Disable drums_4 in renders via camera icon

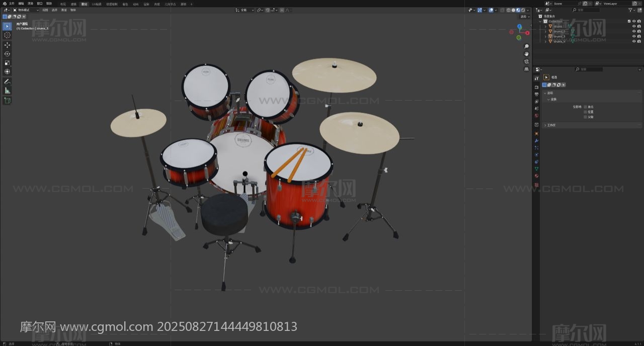(x=639, y=41)
